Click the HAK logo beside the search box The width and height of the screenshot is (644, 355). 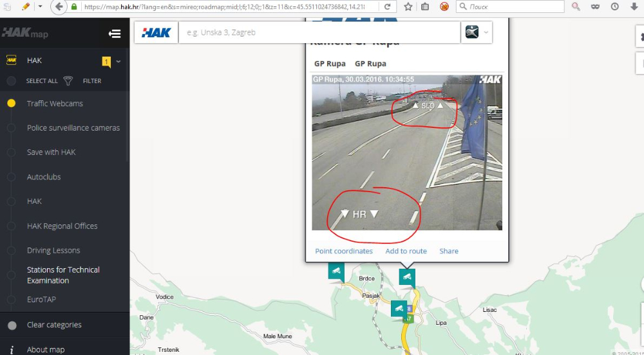click(156, 32)
